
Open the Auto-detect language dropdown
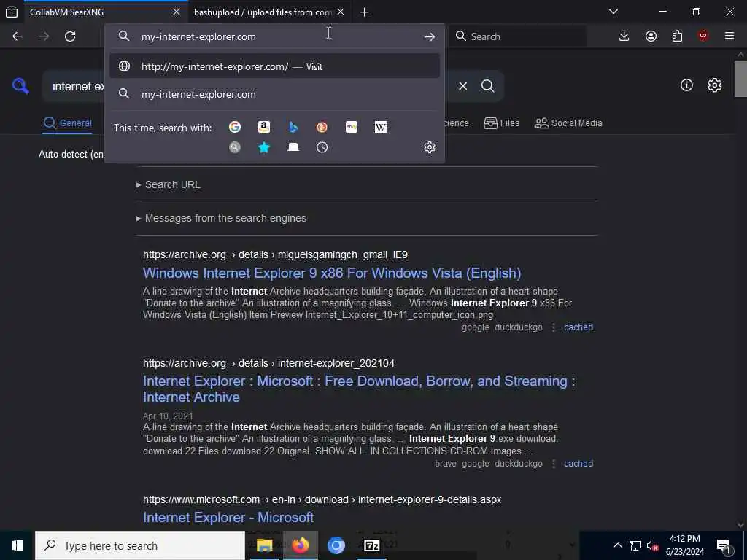(71, 155)
